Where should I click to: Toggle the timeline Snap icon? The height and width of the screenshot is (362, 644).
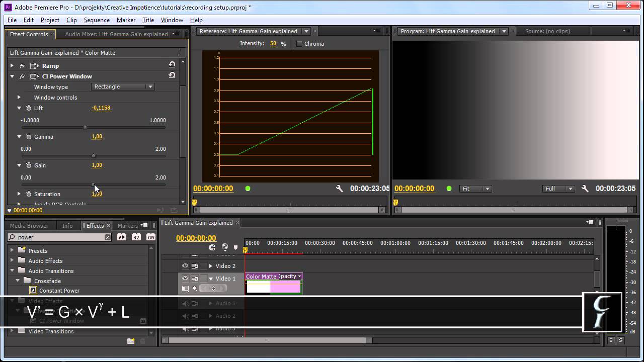click(x=212, y=247)
